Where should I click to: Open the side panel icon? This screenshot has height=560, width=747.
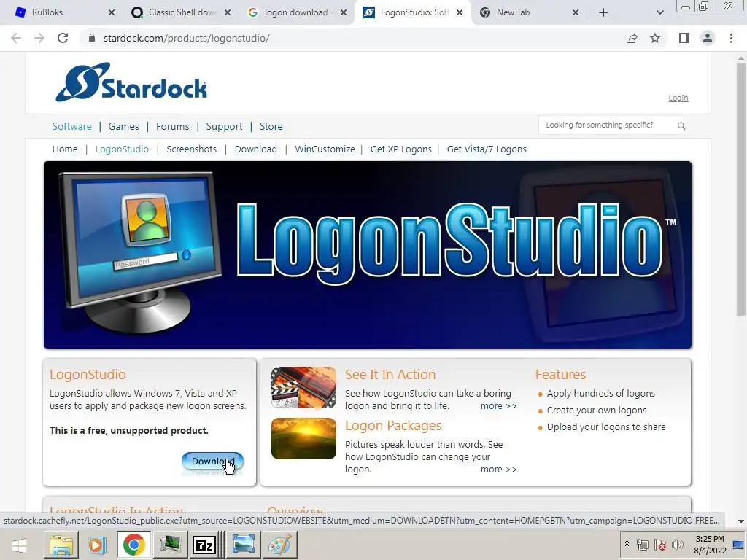(x=684, y=38)
